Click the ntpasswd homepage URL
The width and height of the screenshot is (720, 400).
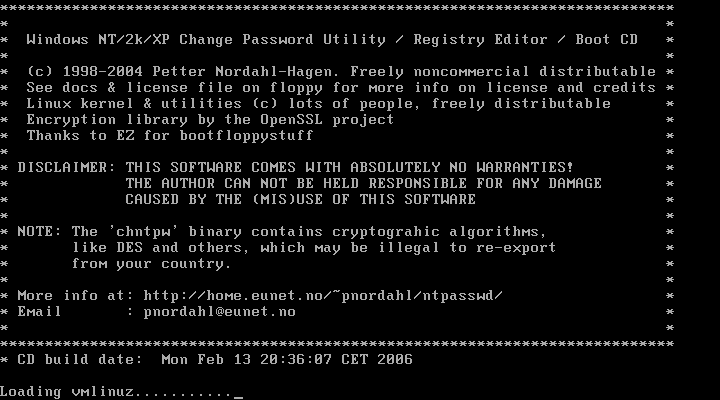tap(323, 295)
